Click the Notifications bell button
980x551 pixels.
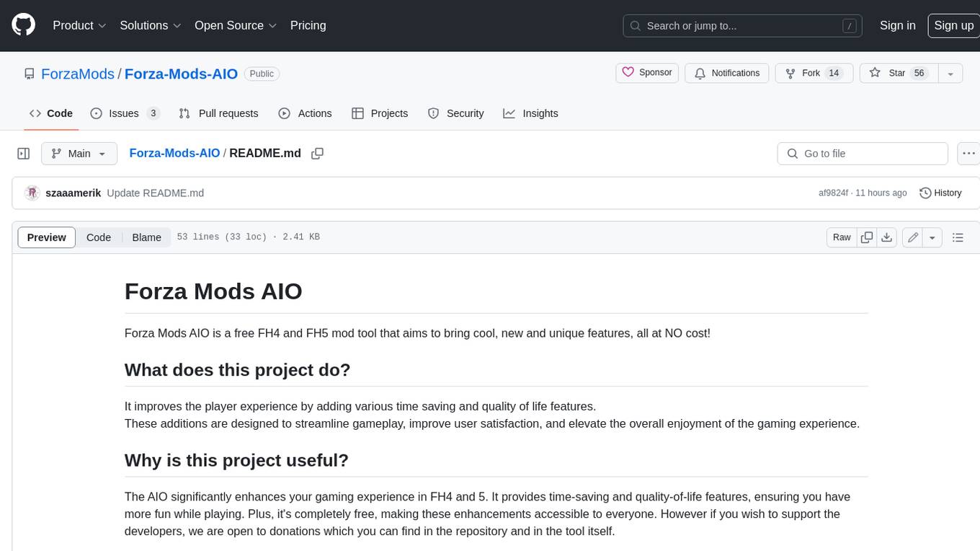pyautogui.click(x=726, y=73)
